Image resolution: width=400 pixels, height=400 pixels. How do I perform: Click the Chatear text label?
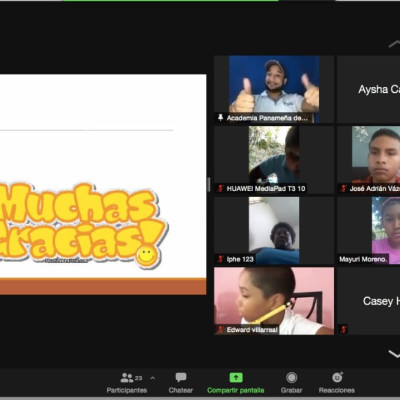[181, 390]
